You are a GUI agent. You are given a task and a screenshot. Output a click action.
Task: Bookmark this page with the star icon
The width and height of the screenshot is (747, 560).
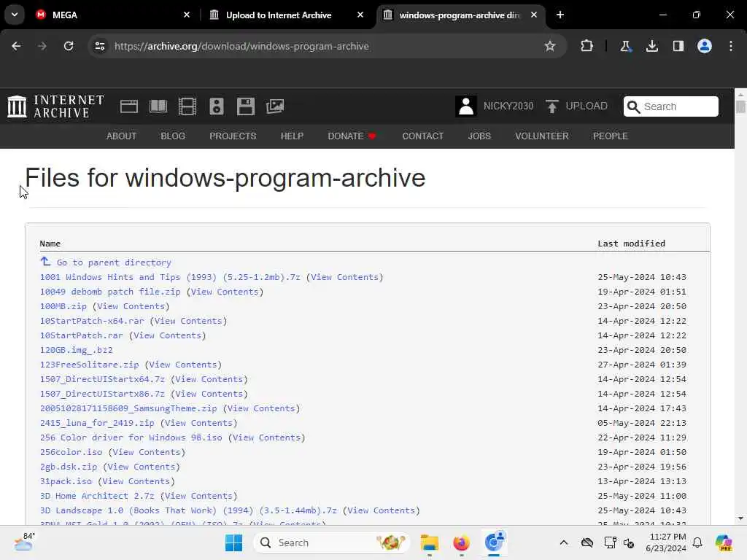tap(550, 46)
